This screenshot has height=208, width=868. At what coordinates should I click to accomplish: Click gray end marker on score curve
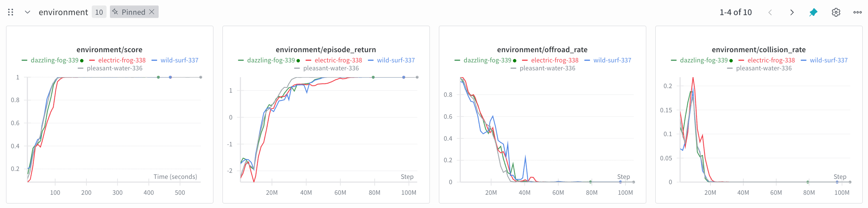(201, 77)
